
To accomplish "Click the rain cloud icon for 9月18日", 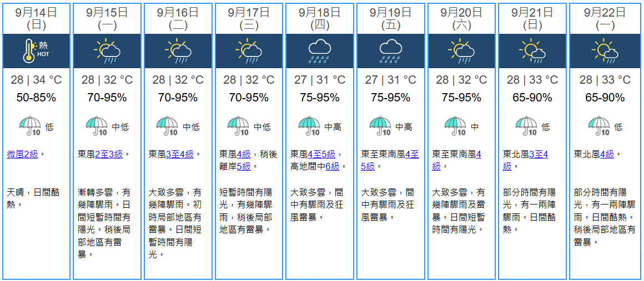I will tap(320, 51).
